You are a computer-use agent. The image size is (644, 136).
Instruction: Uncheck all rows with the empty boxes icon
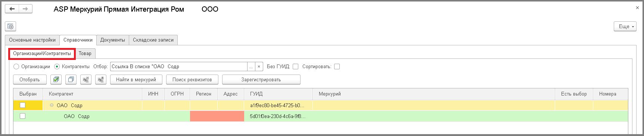pos(71,79)
